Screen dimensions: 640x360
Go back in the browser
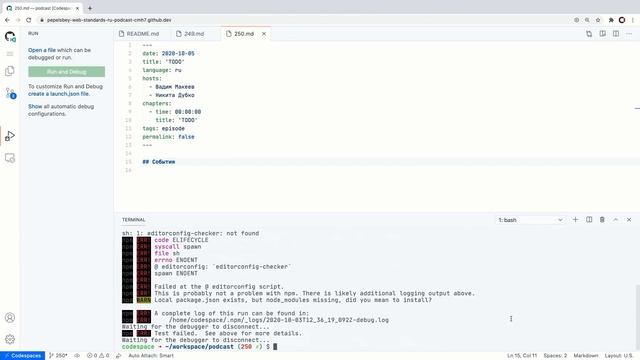click(x=7, y=20)
